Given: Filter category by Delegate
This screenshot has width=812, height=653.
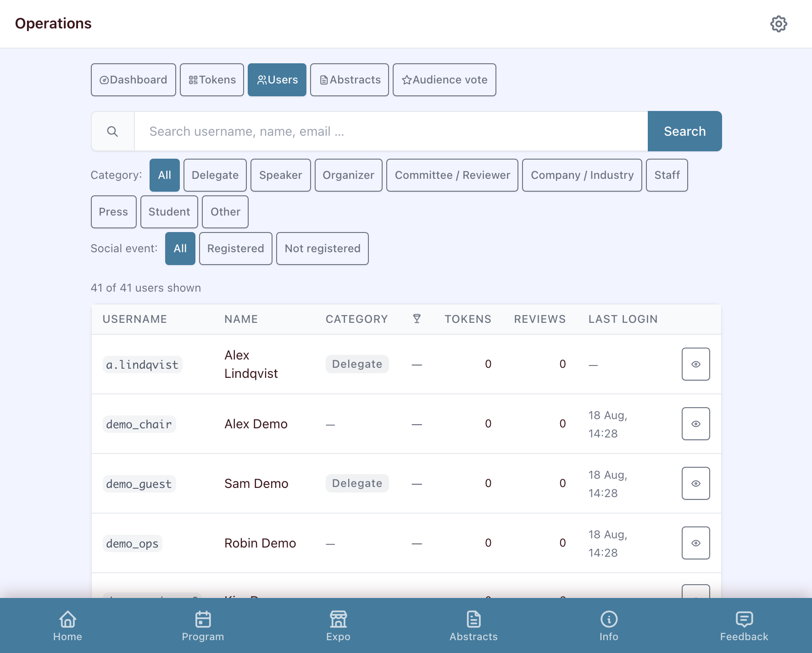Looking at the screenshot, I should coord(215,175).
